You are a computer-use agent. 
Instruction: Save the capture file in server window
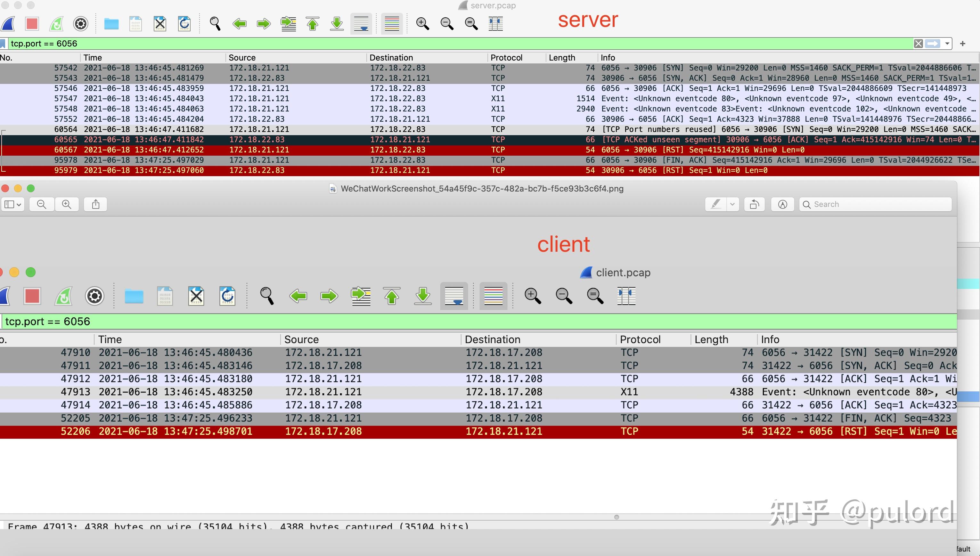tap(135, 24)
